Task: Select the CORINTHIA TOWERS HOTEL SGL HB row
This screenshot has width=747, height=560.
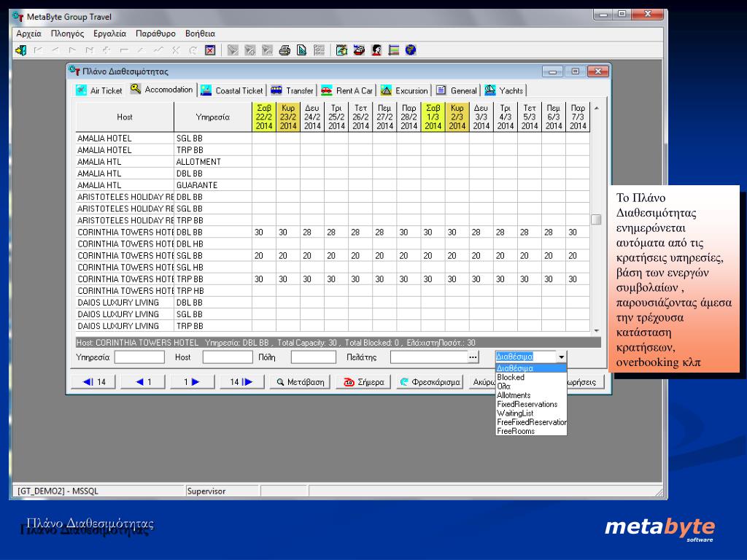Action: (x=333, y=268)
